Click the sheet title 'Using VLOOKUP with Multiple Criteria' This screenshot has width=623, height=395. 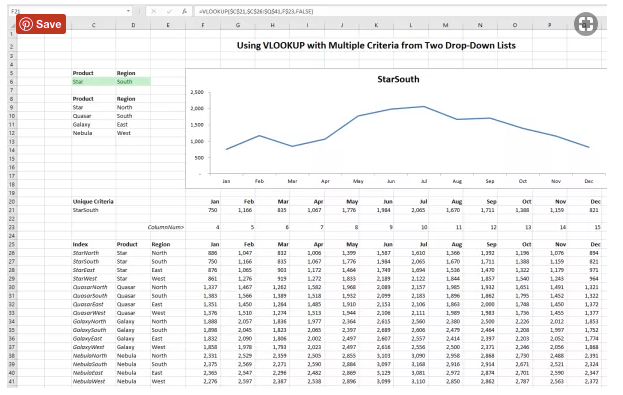(x=376, y=45)
